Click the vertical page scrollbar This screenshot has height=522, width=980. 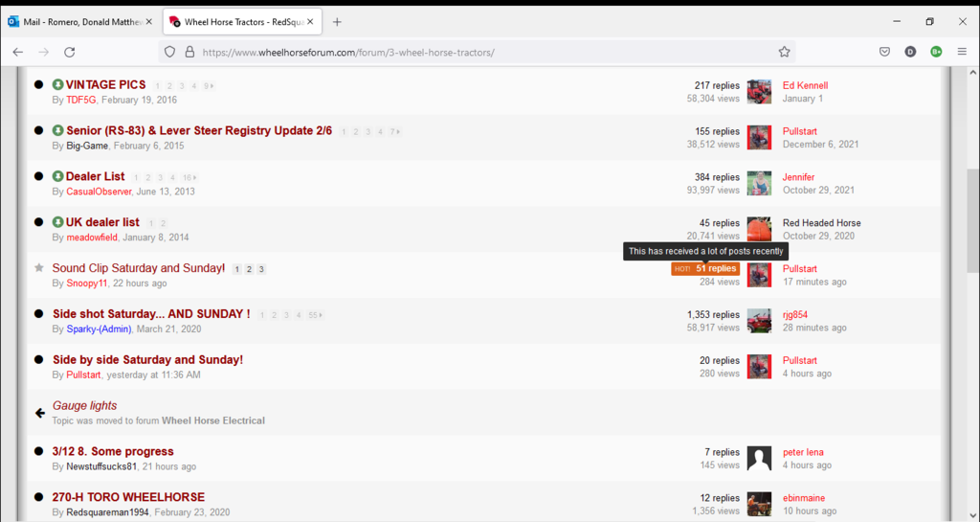pos(972,287)
